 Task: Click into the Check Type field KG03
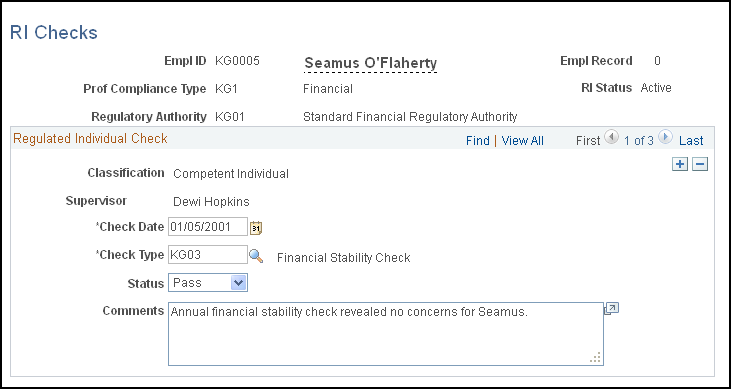pos(208,255)
